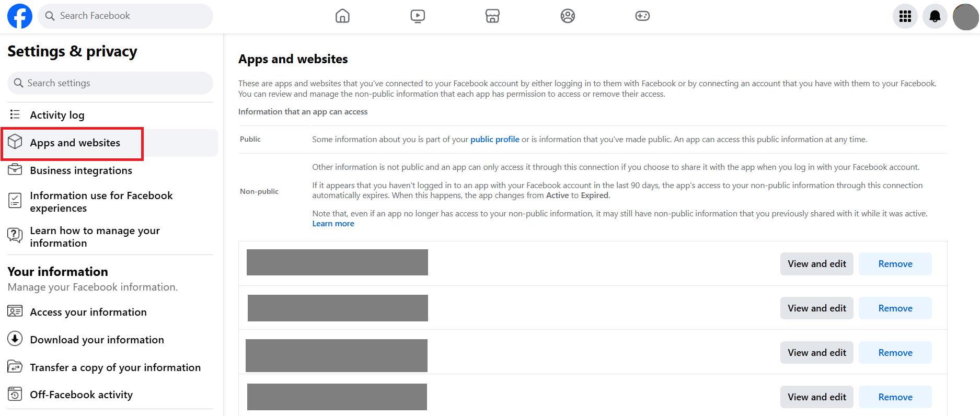The image size is (980, 416).
Task: Open the nine-dot Menu grid icon
Action: (x=905, y=17)
